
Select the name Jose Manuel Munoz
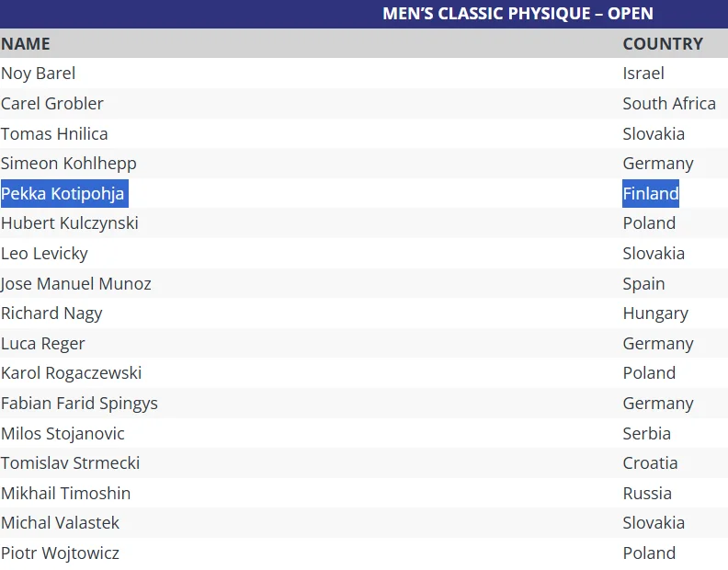coord(76,284)
